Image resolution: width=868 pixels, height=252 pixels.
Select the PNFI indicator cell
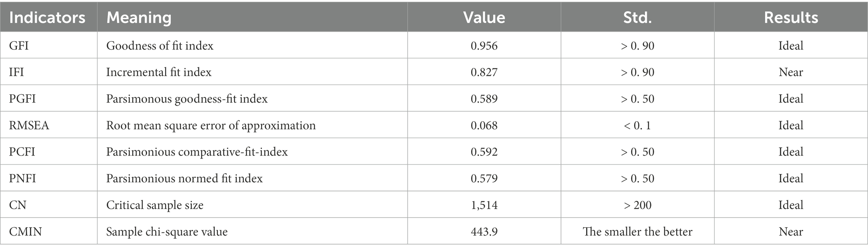[x=22, y=178]
